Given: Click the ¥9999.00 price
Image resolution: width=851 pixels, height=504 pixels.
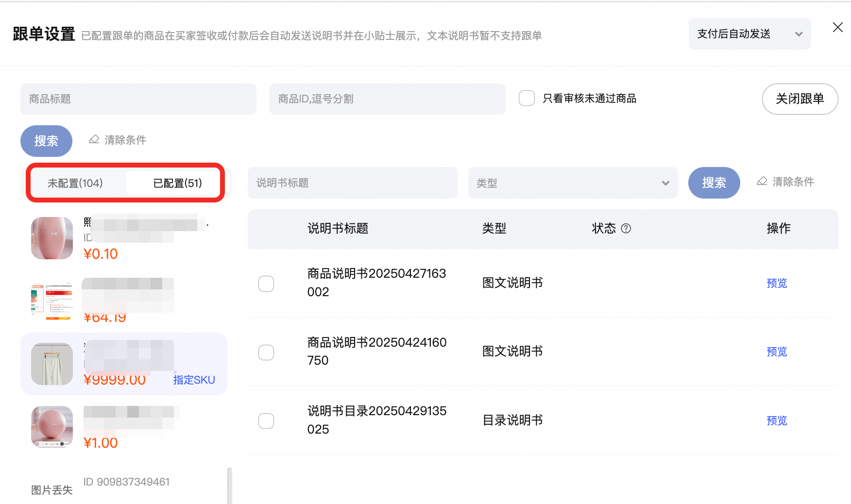Looking at the screenshot, I should tap(115, 380).
